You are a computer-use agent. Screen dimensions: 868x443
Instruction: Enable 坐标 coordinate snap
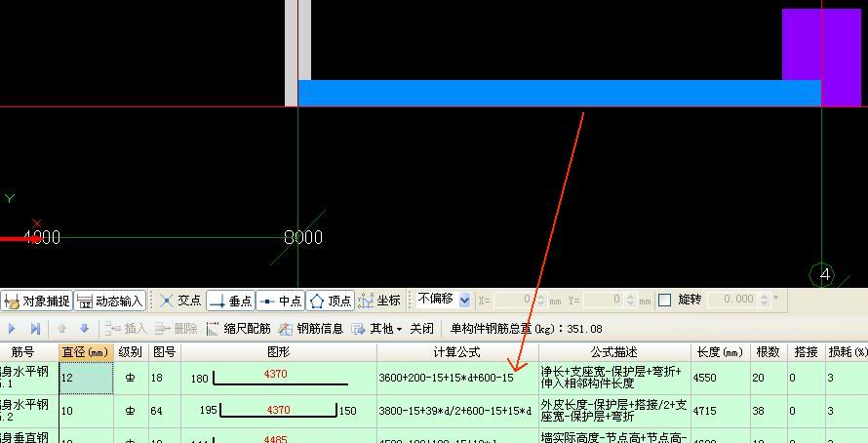point(379,301)
